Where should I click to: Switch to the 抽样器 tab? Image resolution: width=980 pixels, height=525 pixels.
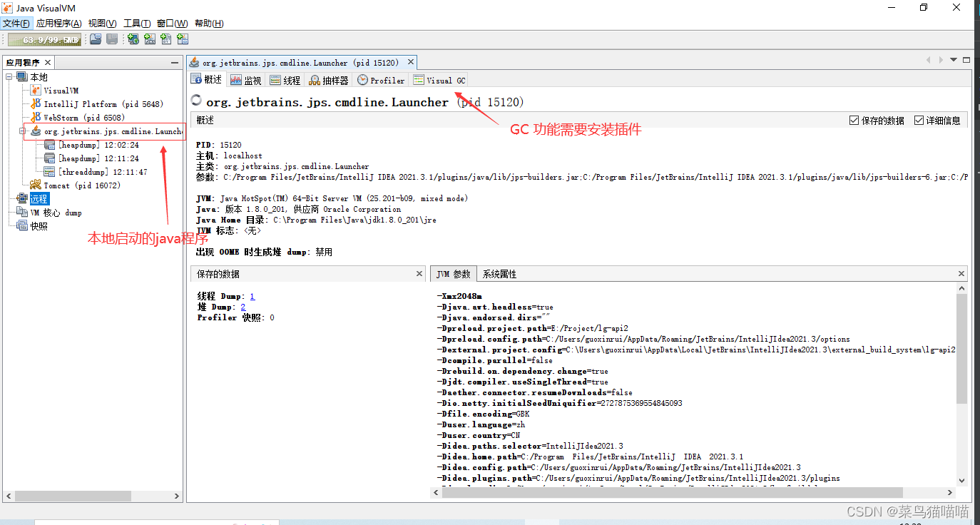tap(329, 80)
